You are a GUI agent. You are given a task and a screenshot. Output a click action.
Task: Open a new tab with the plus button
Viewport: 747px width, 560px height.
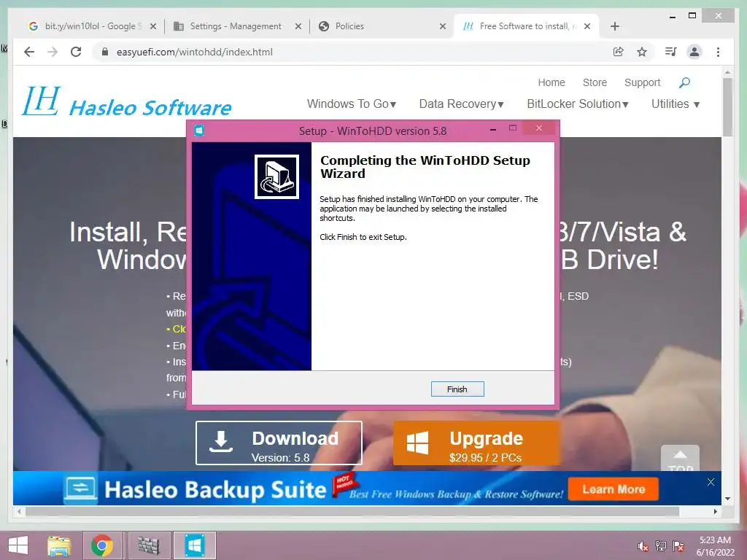614,26
